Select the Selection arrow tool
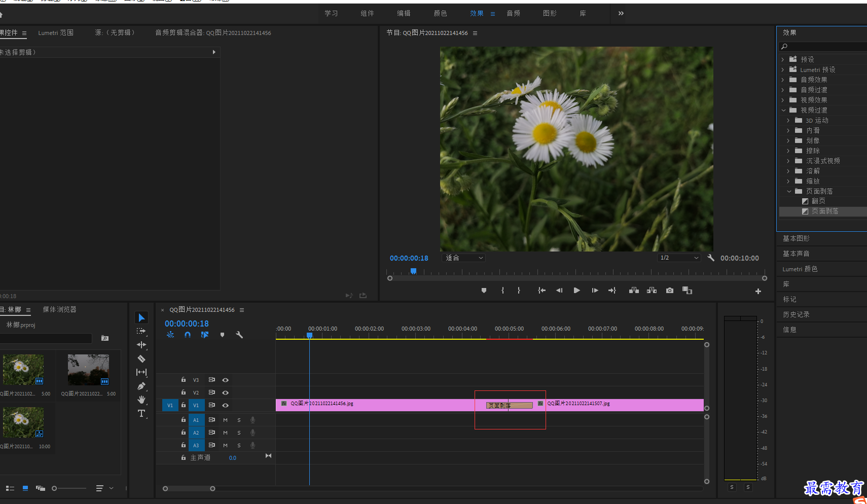 coord(141,317)
